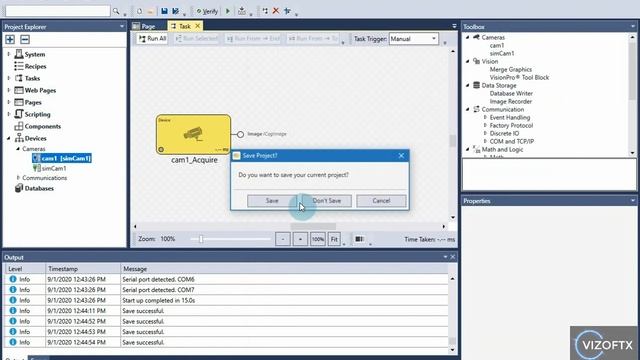Click the Fit zoom button

tap(334, 239)
